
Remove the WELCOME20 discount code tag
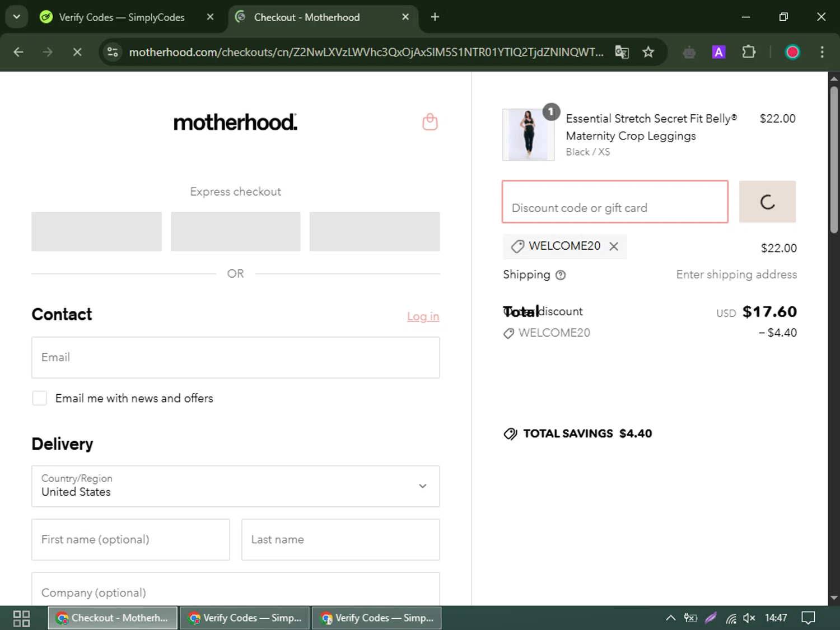614,246
